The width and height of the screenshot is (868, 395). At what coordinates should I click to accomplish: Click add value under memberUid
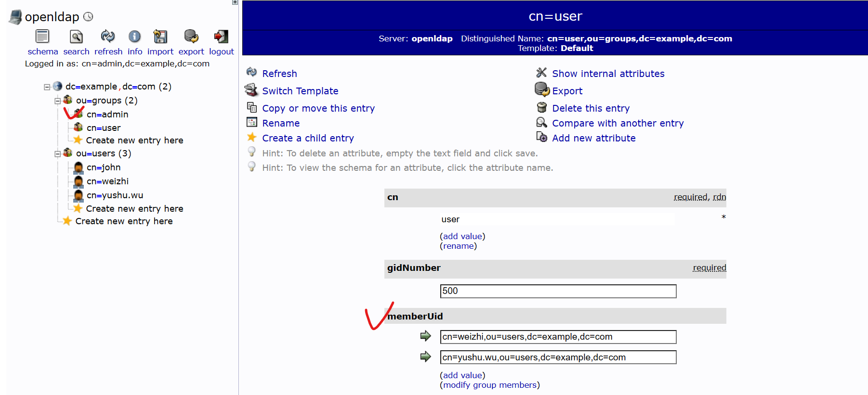tap(462, 375)
